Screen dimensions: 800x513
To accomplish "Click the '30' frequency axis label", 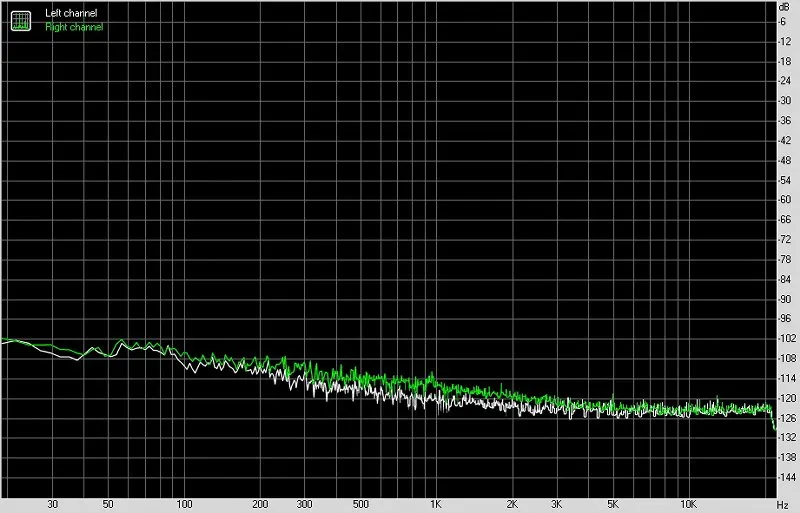I will [x=53, y=504].
